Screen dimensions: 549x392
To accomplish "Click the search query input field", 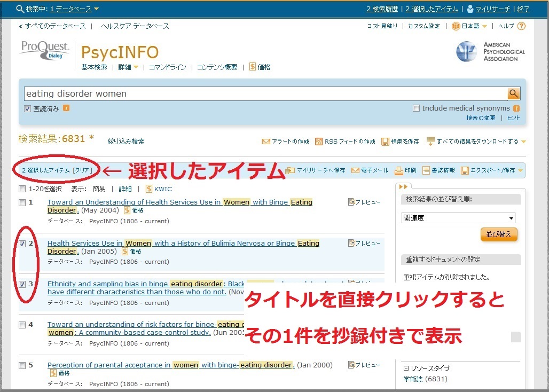I will [x=266, y=93].
